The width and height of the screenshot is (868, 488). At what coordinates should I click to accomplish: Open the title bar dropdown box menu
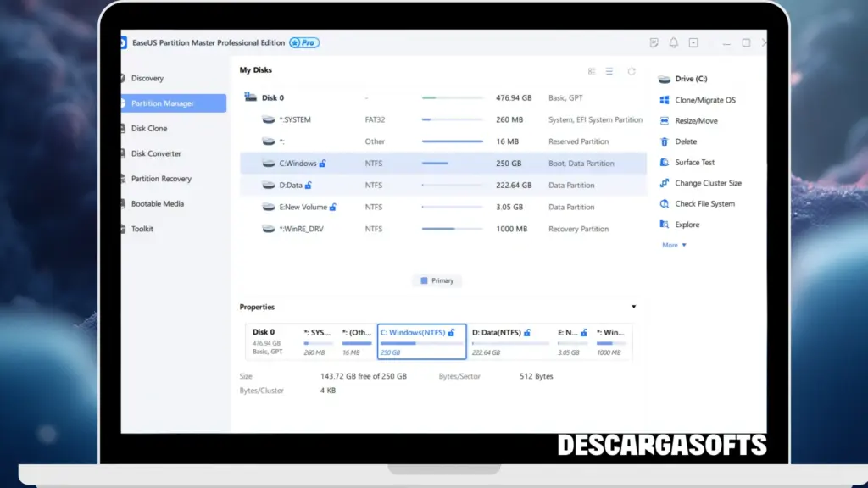pos(693,42)
